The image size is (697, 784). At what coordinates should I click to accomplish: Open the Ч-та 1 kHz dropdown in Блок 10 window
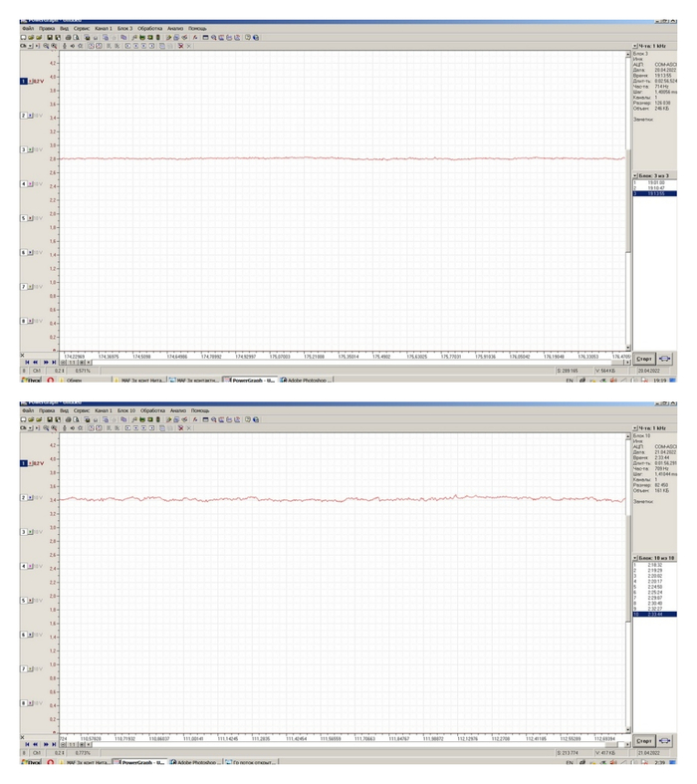pos(635,428)
